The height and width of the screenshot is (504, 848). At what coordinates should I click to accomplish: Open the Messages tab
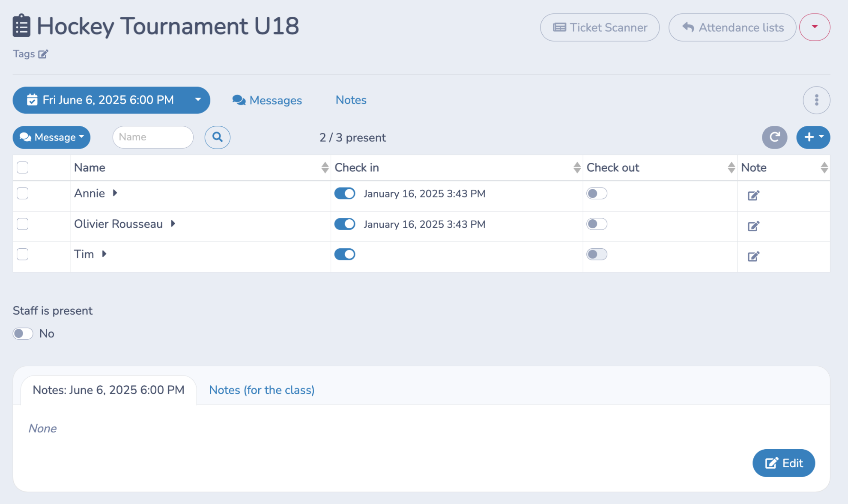tap(267, 100)
